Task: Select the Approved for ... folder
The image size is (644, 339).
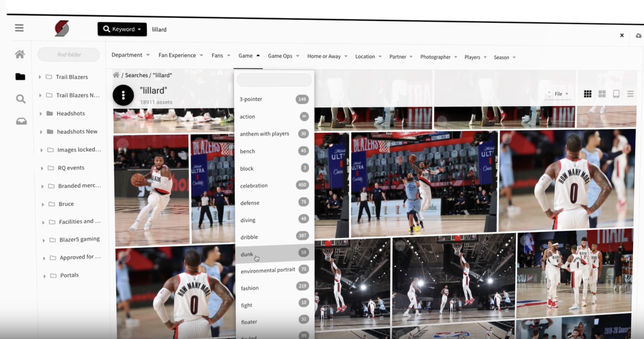Action: (76, 257)
